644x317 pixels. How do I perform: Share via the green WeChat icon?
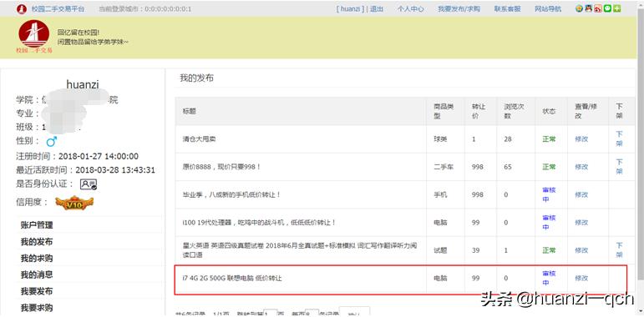click(x=607, y=8)
